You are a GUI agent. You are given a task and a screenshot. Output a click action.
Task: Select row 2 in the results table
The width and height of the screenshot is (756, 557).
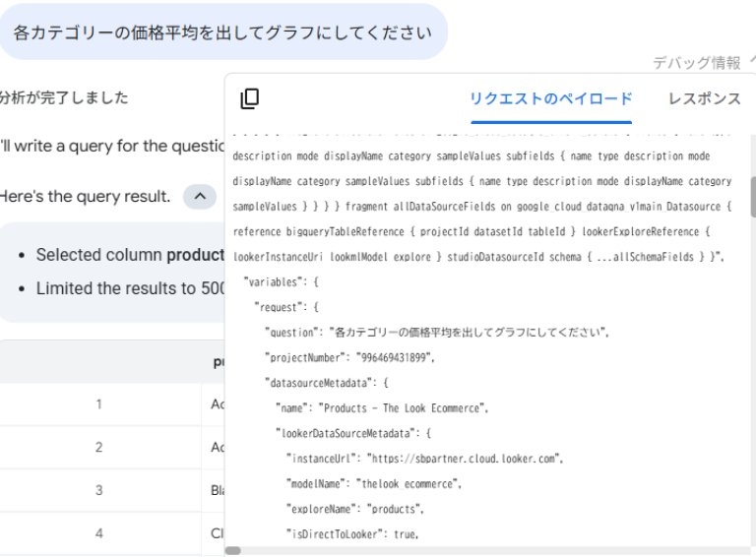point(98,447)
